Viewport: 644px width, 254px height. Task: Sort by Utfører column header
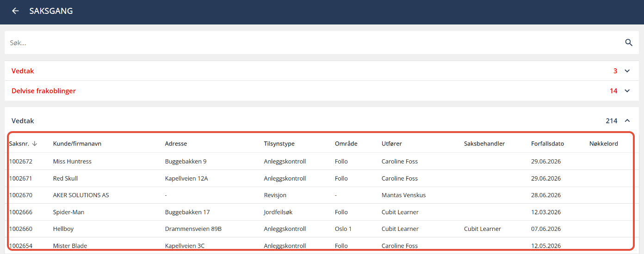pyautogui.click(x=392, y=144)
